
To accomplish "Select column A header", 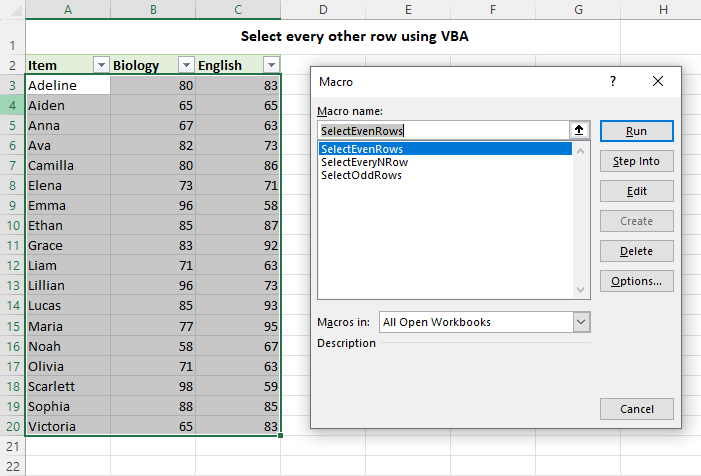I will point(68,10).
